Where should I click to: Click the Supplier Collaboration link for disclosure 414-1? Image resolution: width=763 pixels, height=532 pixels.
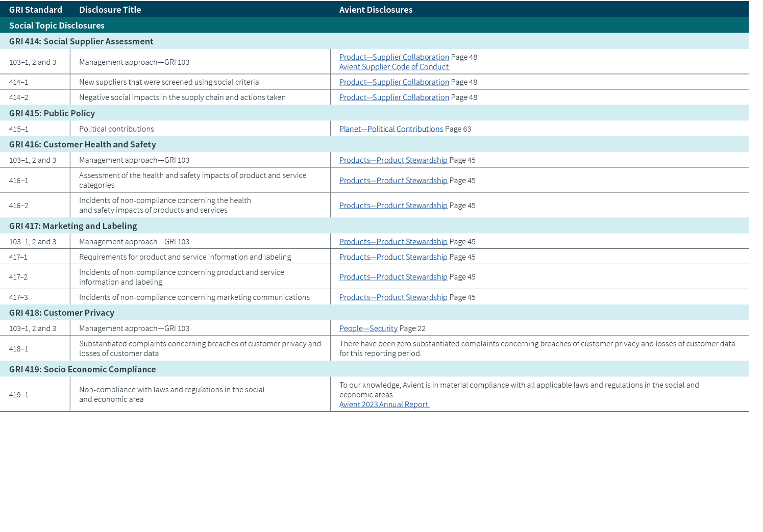click(393, 82)
